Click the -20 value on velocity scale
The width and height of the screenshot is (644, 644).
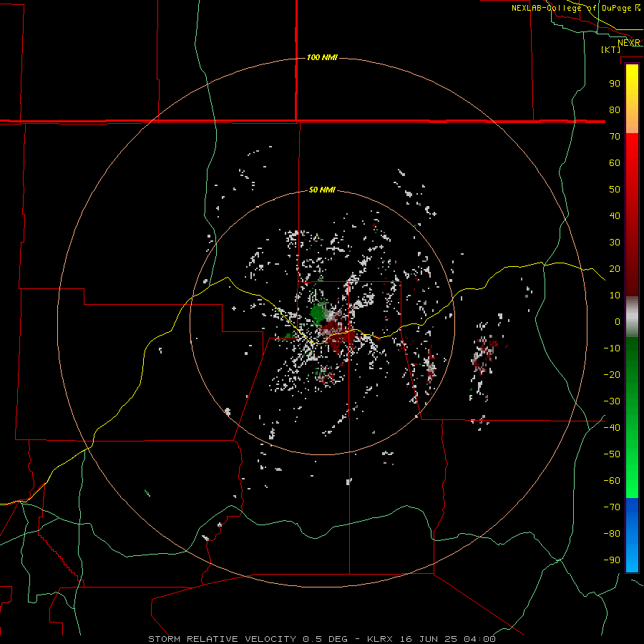(612, 374)
